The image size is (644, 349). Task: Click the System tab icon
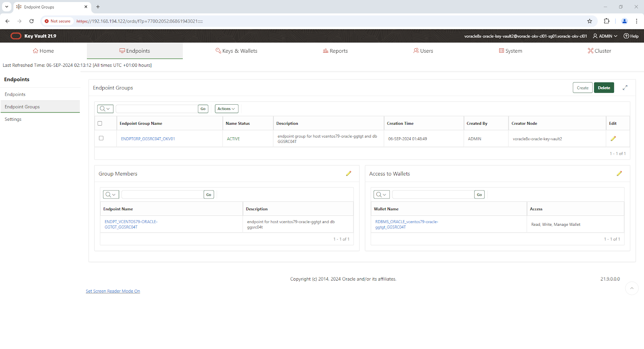502,51
